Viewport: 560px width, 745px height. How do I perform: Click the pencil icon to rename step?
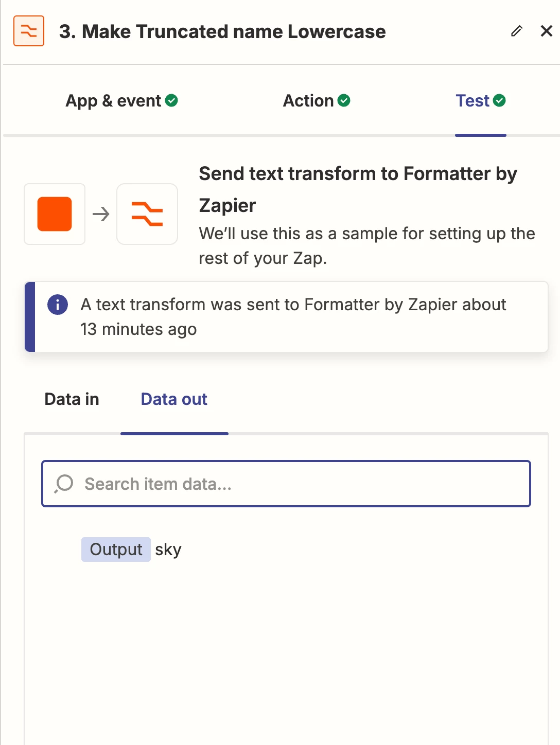[517, 31]
